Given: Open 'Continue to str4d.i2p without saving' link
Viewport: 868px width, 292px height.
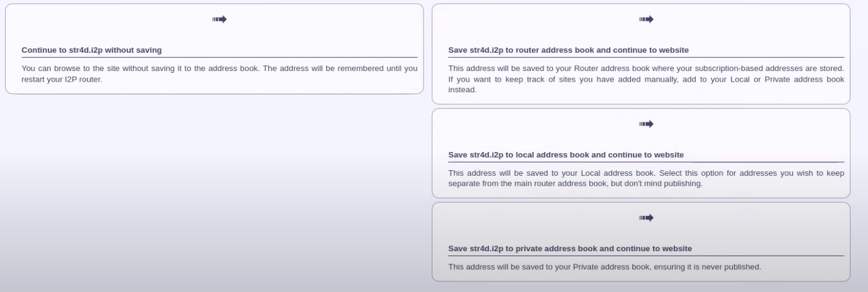Looking at the screenshot, I should click(x=92, y=50).
